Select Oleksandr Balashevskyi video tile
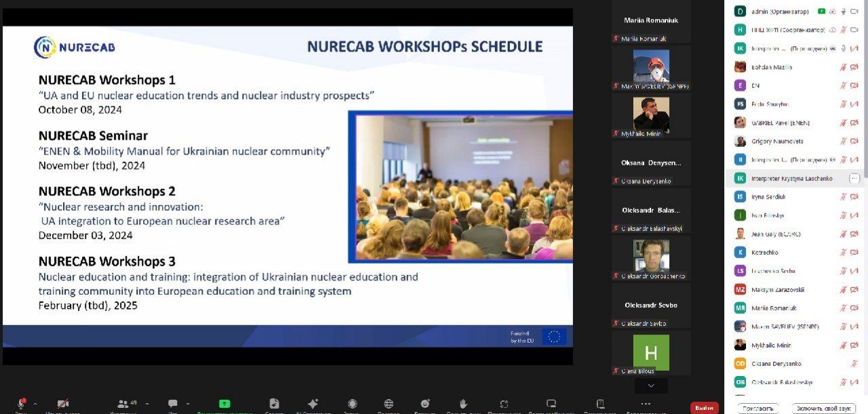The width and height of the screenshot is (868, 414). [x=651, y=210]
